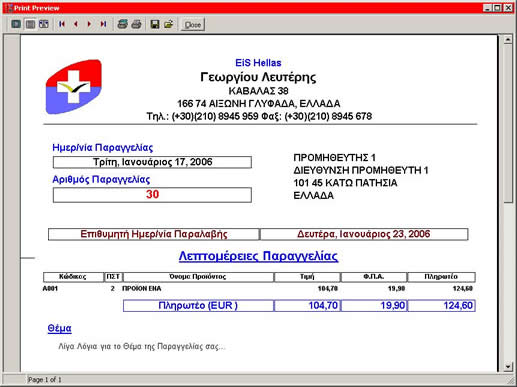This screenshot has width=517, height=387.
Task: Click row price '104,70' in A001 row
Action: coord(328,289)
